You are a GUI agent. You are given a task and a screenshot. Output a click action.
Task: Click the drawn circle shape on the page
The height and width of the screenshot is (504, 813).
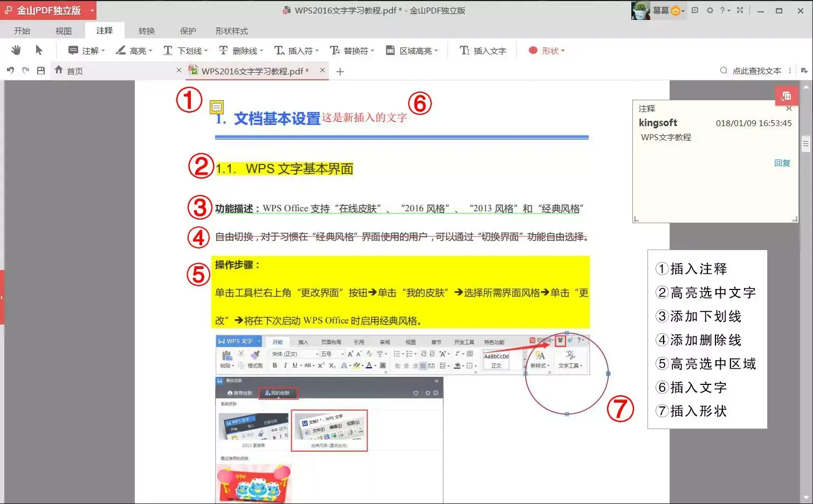point(567,373)
